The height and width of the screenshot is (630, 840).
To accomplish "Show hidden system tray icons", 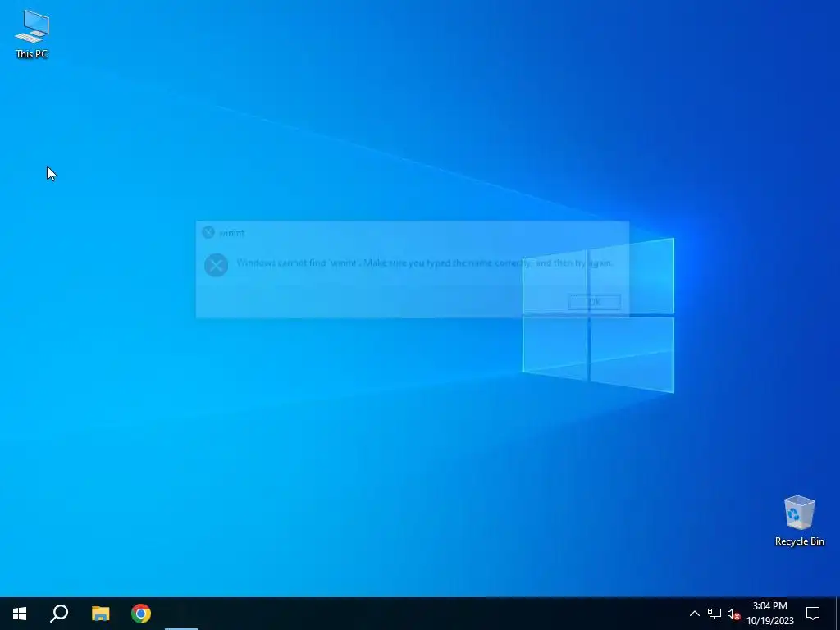I will (x=694, y=614).
